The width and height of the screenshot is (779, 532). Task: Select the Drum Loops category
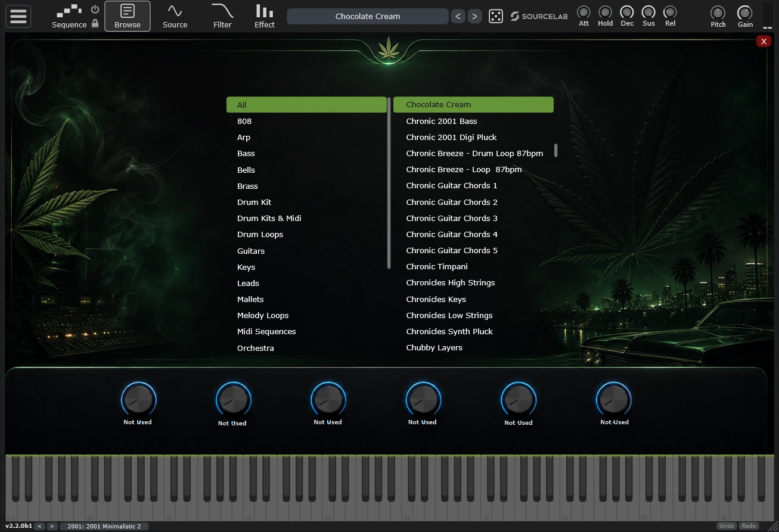[306, 234]
